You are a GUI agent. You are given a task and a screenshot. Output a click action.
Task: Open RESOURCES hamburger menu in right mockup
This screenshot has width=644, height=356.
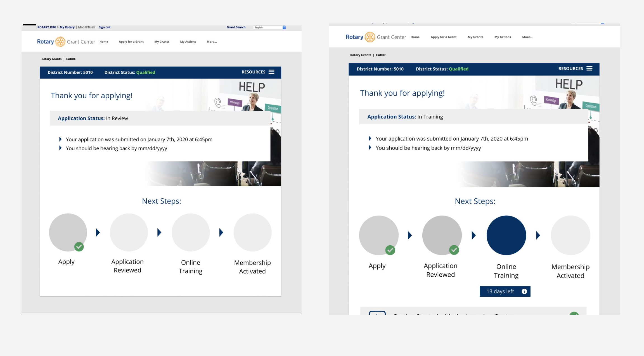click(x=589, y=68)
